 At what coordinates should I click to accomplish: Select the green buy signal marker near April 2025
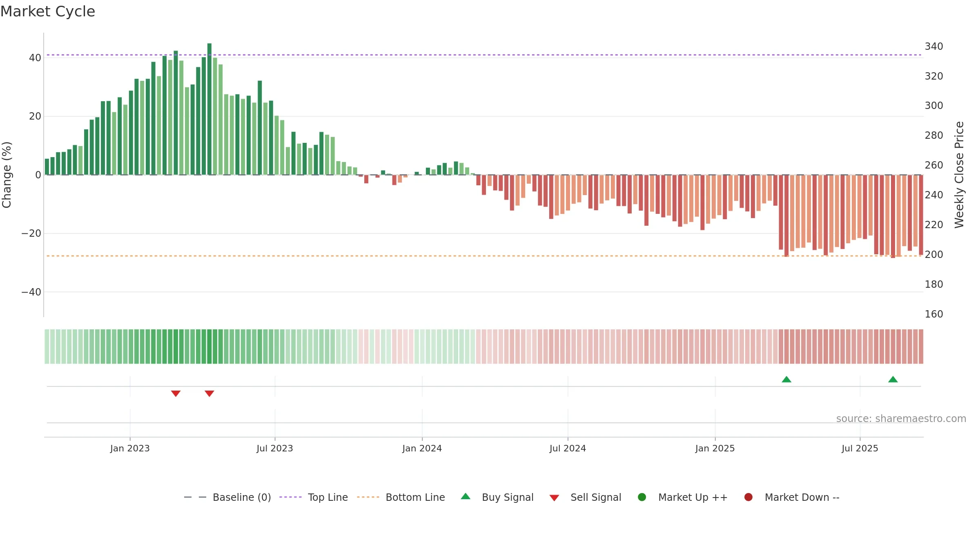click(x=786, y=379)
